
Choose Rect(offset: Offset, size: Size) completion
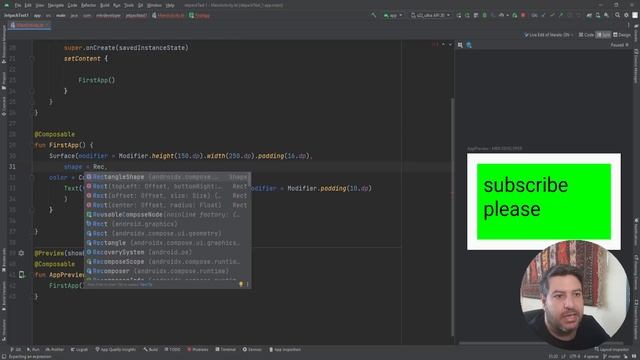167,196
